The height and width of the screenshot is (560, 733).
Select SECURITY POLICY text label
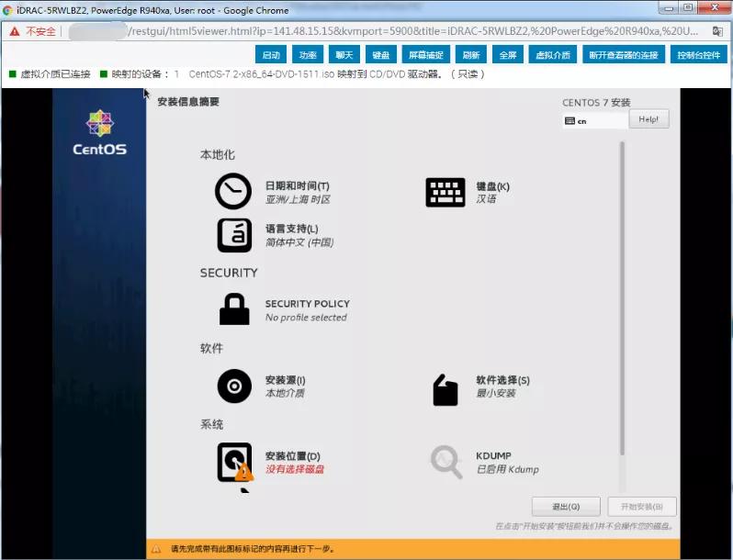tap(308, 304)
